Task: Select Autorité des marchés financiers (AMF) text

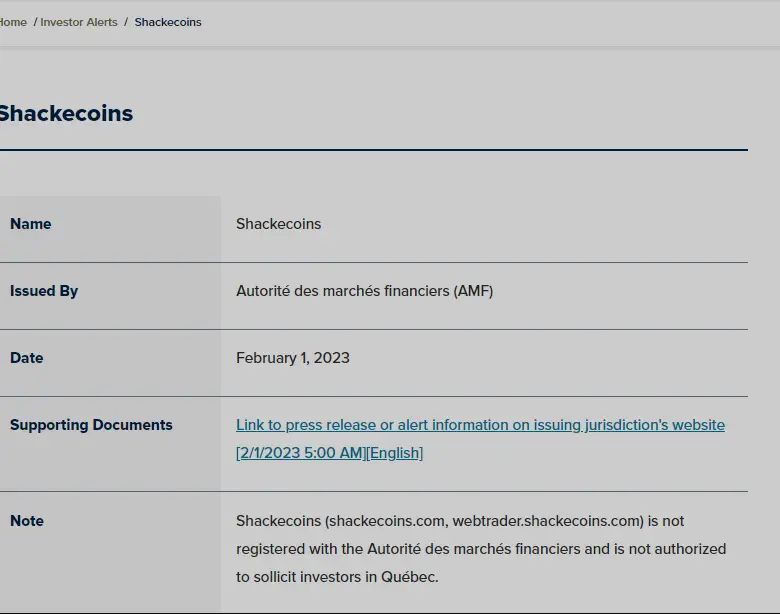Action: pyautogui.click(x=365, y=291)
